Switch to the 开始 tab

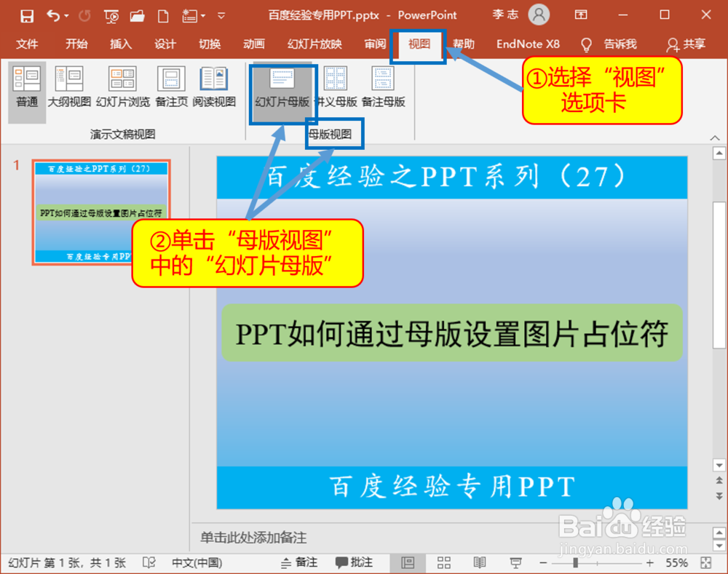[x=76, y=44]
